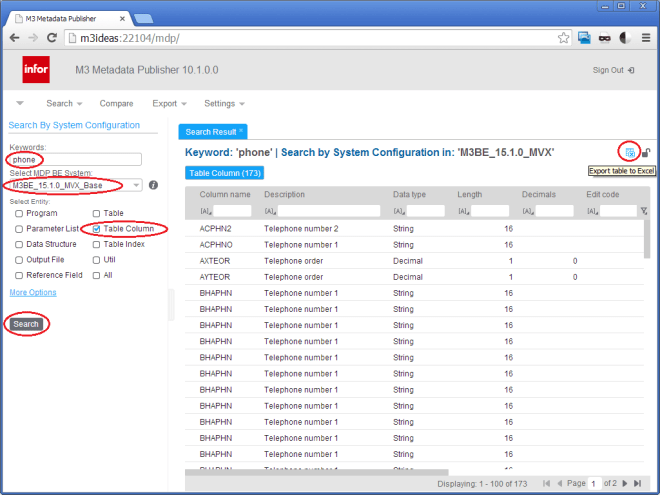The width and height of the screenshot is (660, 495).
Task: Uncheck the Table Column checkbox
Action: 96,229
